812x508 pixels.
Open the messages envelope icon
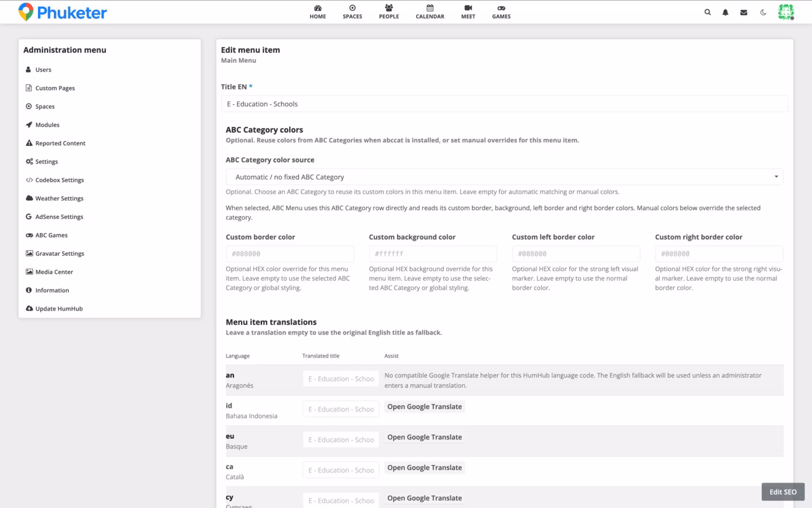(743, 12)
